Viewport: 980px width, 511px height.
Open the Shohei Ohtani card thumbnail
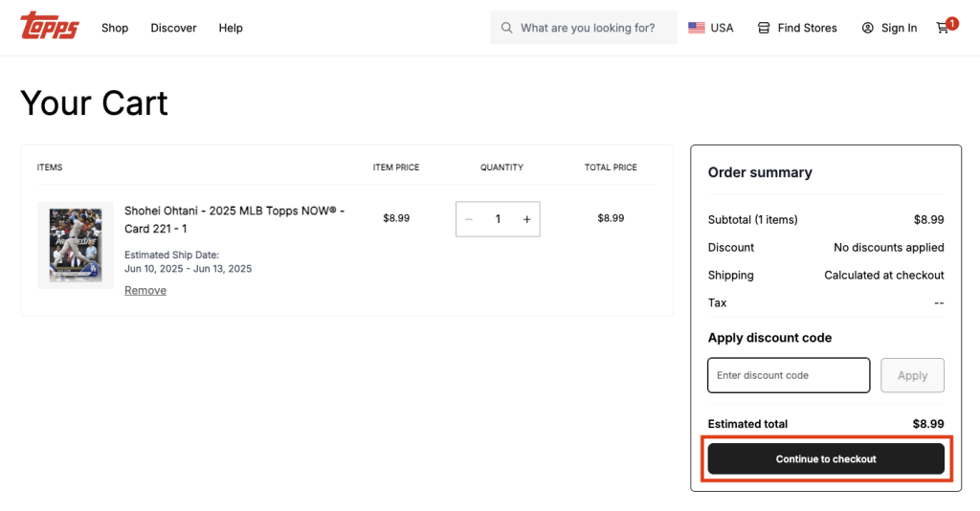click(75, 245)
